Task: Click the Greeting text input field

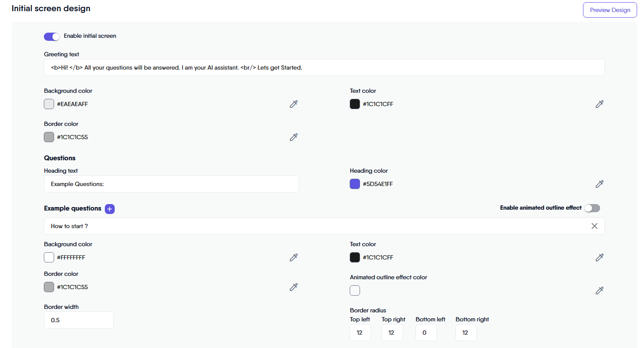Action: (x=324, y=67)
